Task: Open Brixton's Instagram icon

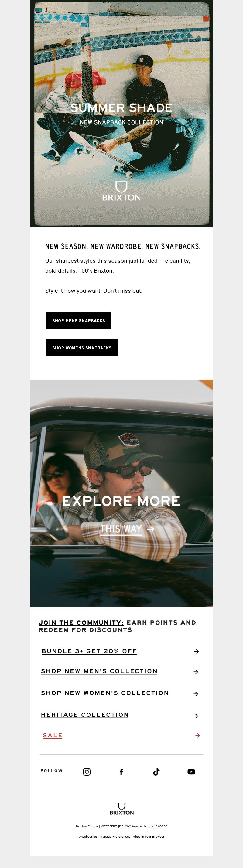Action: point(87,772)
